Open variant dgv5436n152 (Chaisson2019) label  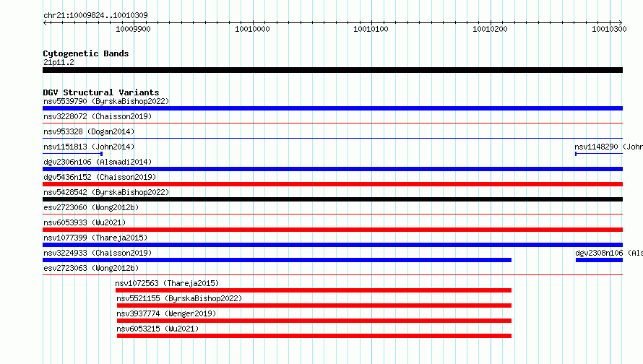100,177
